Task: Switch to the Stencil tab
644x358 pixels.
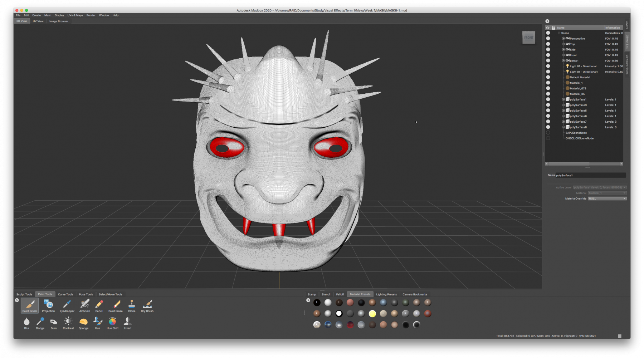Action: pos(326,294)
